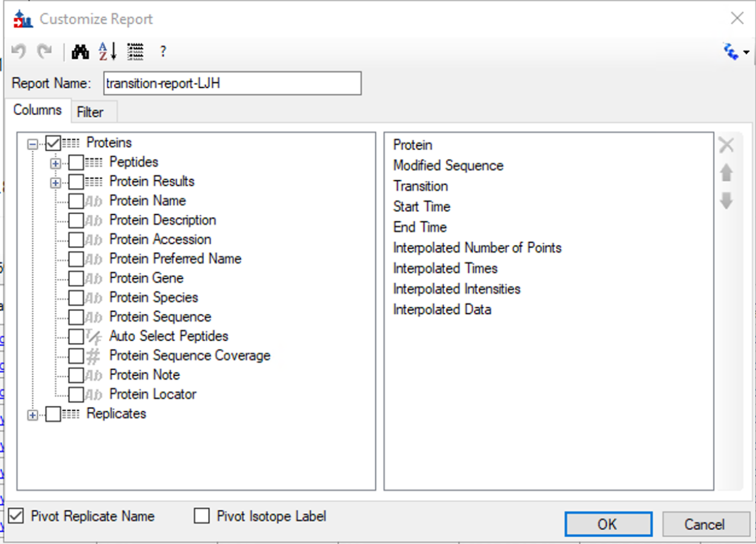Switch to the Filter tab
The width and height of the screenshot is (756, 544).
(90, 112)
